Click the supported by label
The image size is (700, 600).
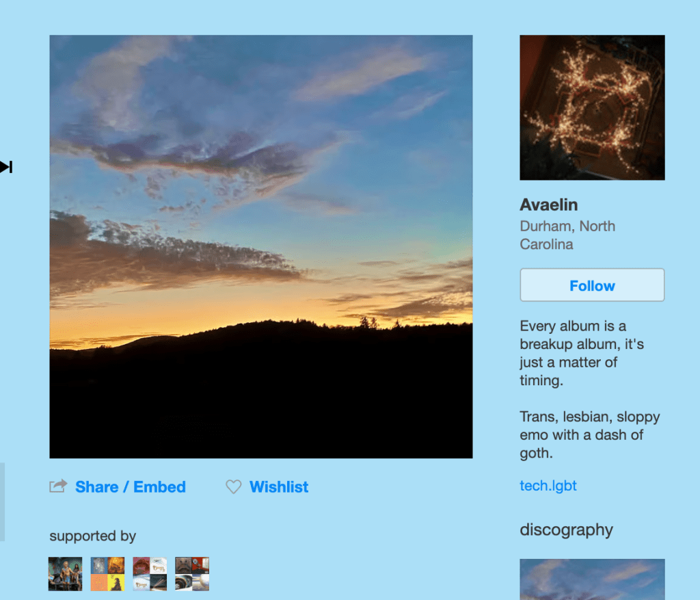[x=92, y=536]
